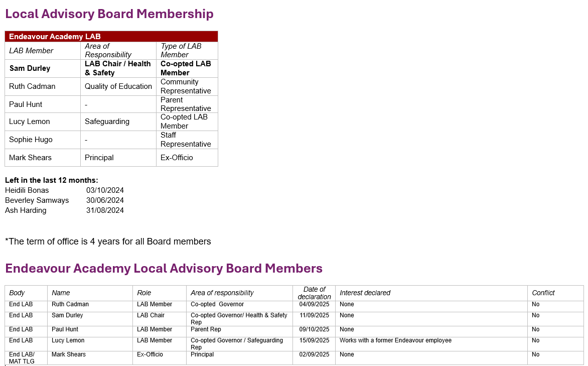Select the 'End LAB/ MAT TLG' cell

[22, 357]
